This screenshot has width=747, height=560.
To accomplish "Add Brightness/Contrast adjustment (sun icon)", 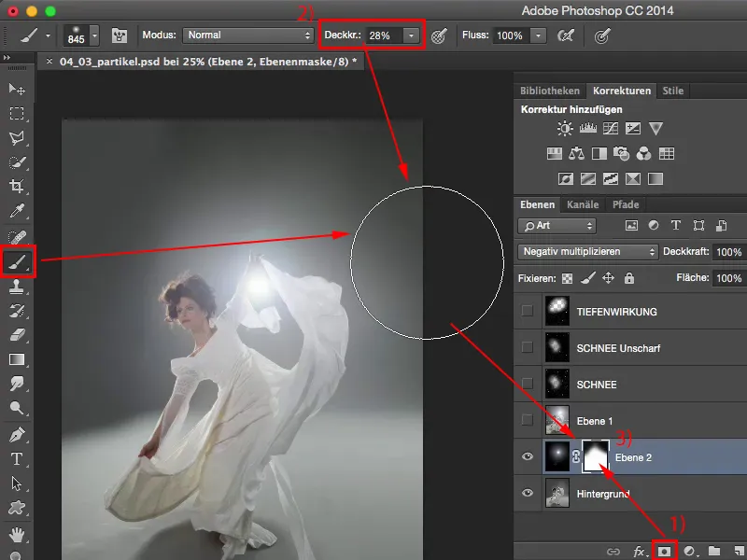I will point(565,129).
